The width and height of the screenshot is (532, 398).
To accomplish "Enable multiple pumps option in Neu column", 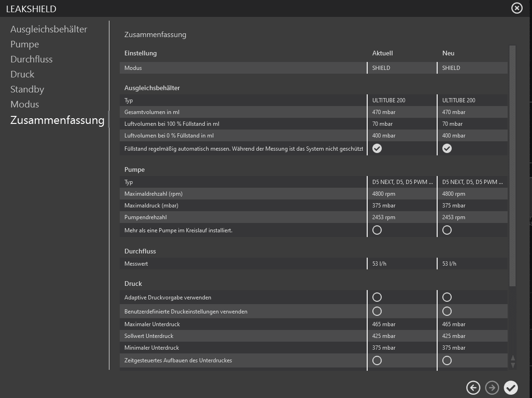I will pos(447,230).
